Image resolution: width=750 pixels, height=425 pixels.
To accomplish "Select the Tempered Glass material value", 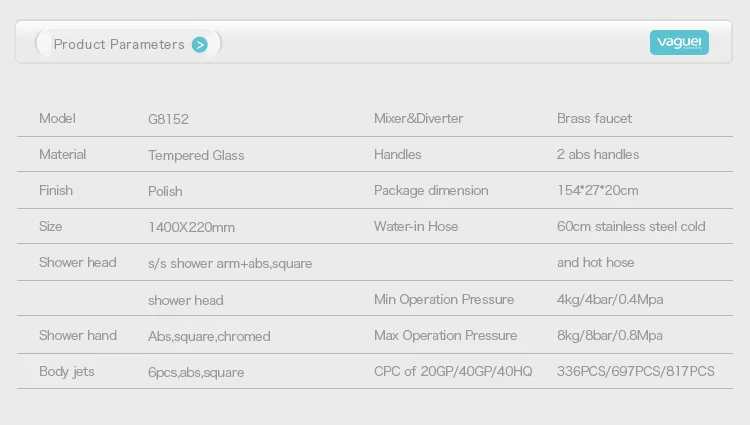I will 196,155.
